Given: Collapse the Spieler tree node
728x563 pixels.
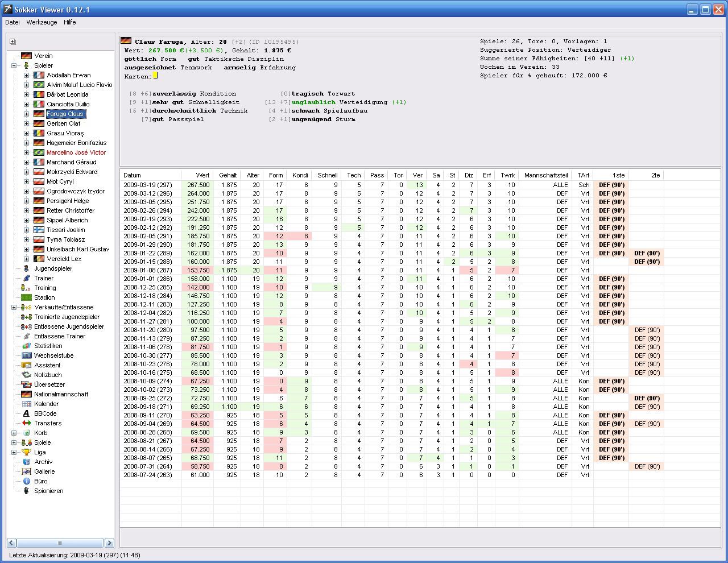Looking at the screenshot, I should 14,65.
